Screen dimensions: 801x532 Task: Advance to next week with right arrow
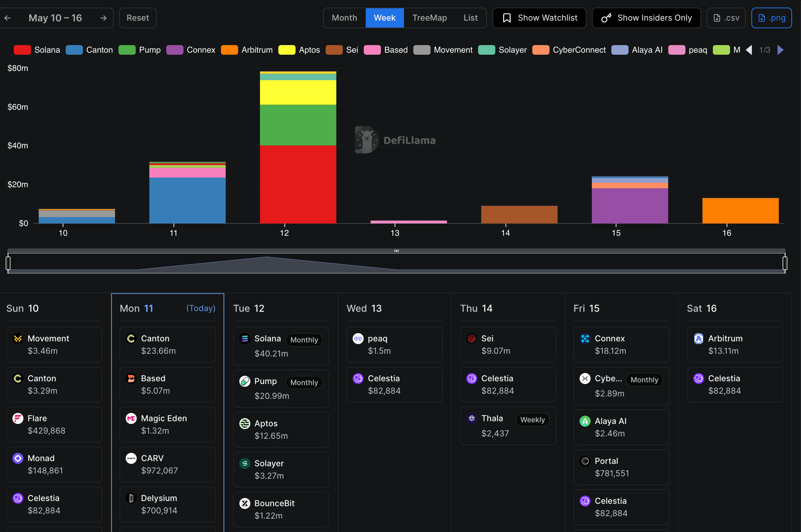pyautogui.click(x=103, y=18)
